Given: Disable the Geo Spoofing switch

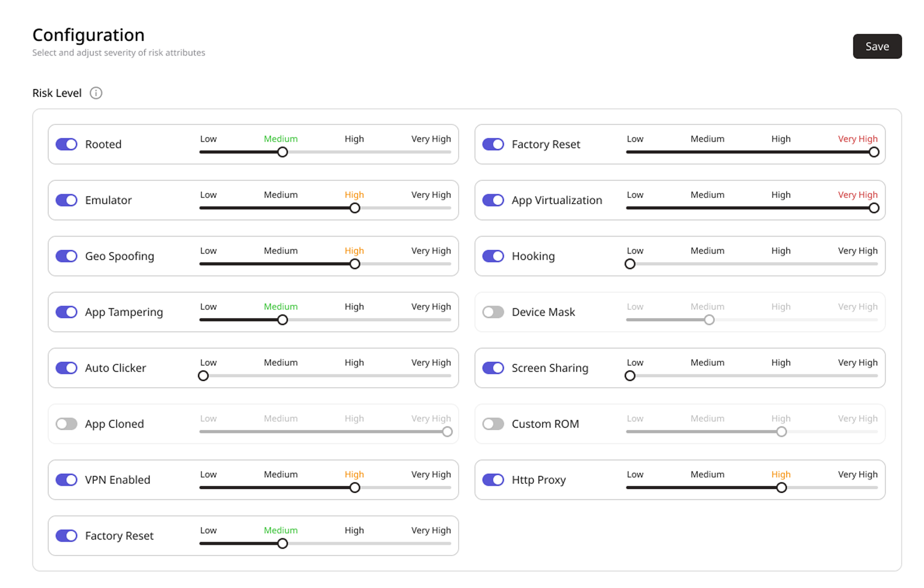Looking at the screenshot, I should pyautogui.click(x=66, y=256).
